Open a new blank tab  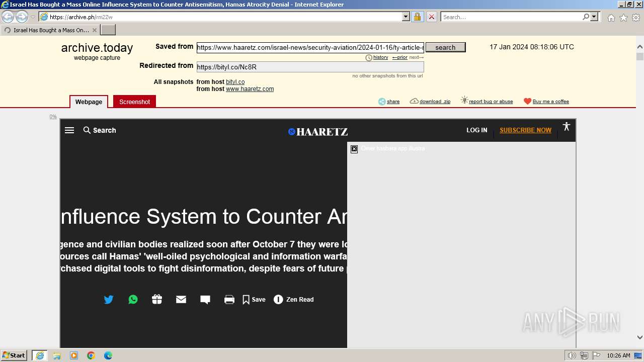(108, 30)
